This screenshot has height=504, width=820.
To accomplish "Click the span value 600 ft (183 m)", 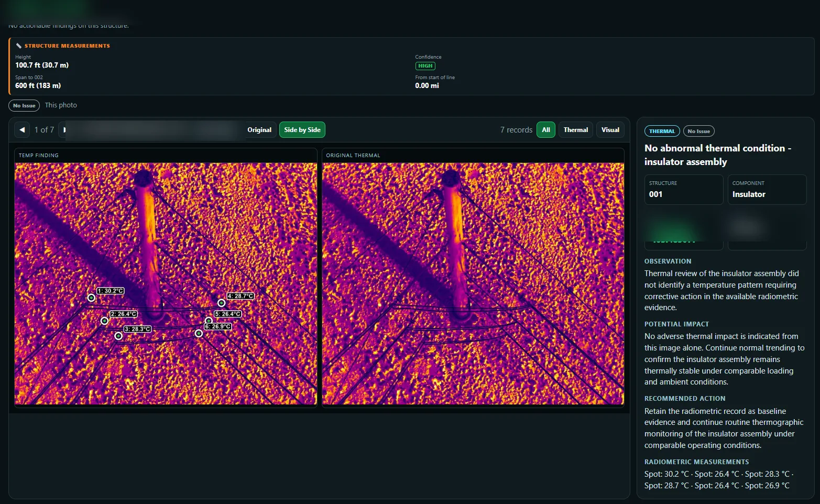I will coord(38,85).
